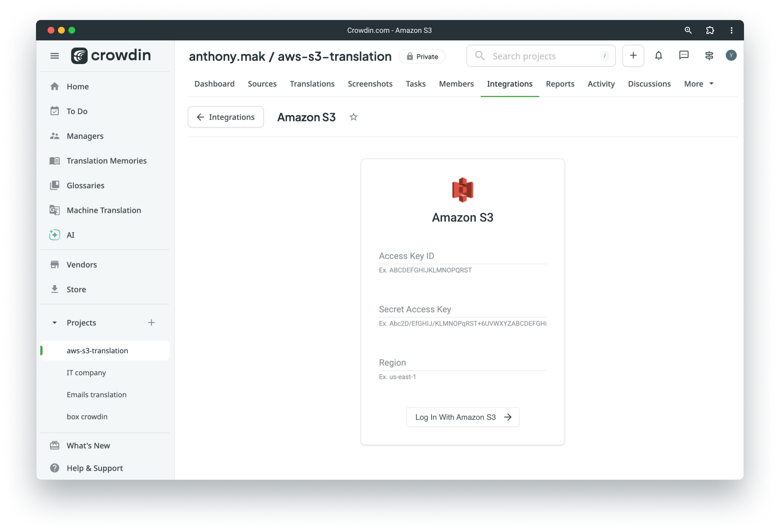
Task: Switch to Sources tab
Action: tap(262, 84)
